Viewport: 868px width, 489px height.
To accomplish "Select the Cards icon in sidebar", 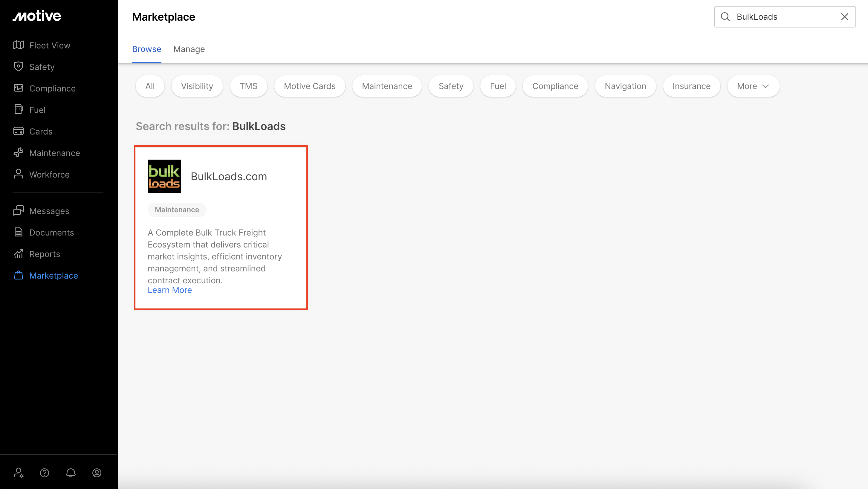I will click(x=18, y=131).
